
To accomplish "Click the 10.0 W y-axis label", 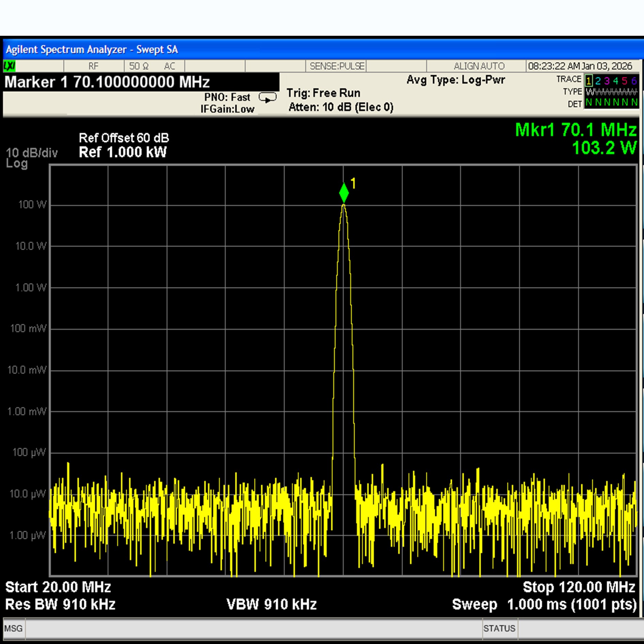I will coord(31,246).
